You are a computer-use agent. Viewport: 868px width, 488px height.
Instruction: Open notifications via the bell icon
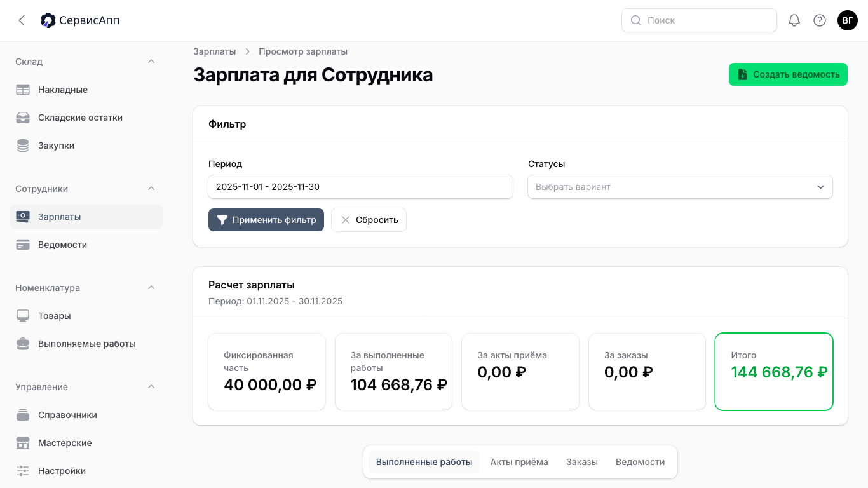[794, 20]
